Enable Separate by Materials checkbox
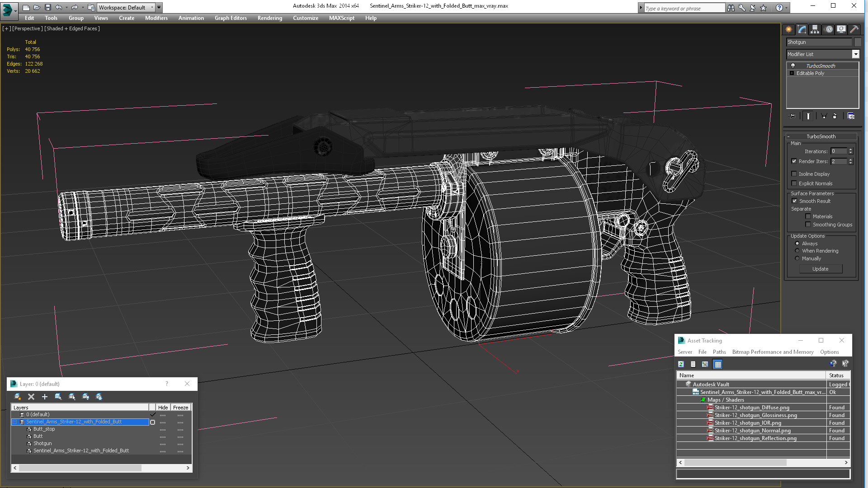The width and height of the screenshot is (868, 488). click(x=808, y=216)
